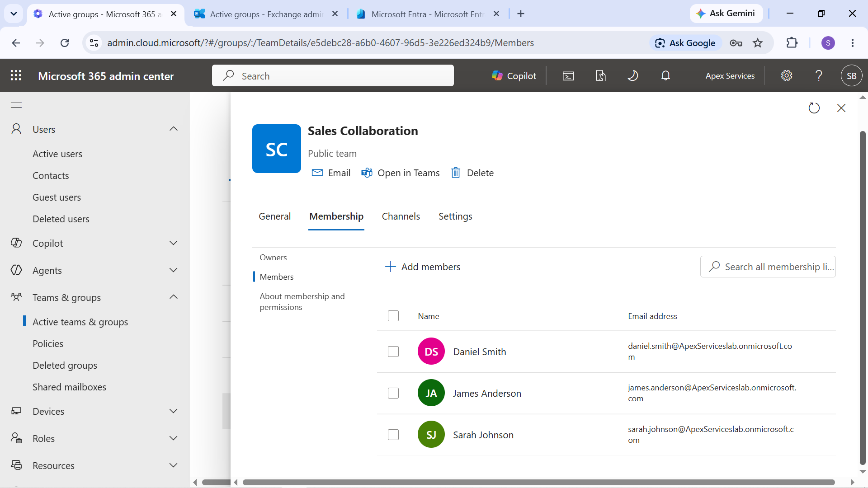The height and width of the screenshot is (488, 868).
Task: Expand the Copilot navigation section
Action: [x=173, y=243]
